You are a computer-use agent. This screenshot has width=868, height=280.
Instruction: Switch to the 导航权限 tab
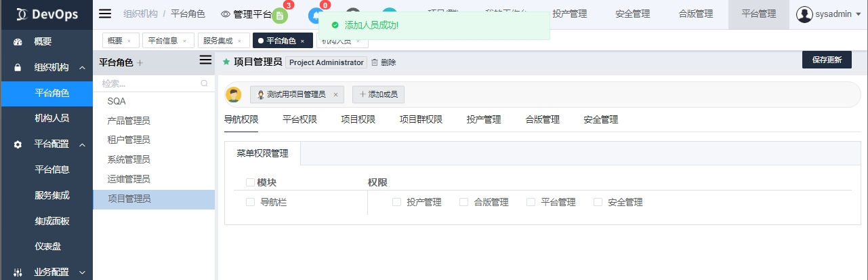tap(241, 119)
